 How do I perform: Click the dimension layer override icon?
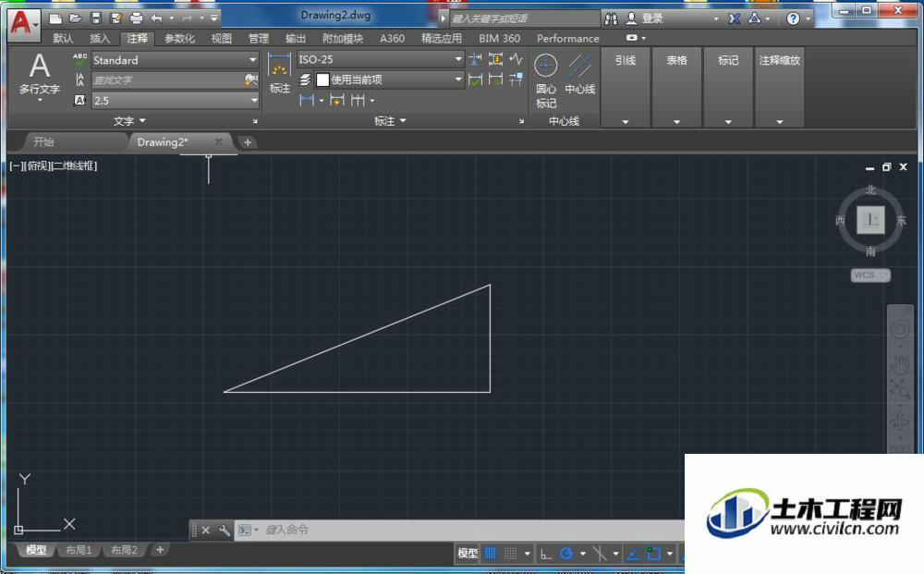(x=305, y=79)
